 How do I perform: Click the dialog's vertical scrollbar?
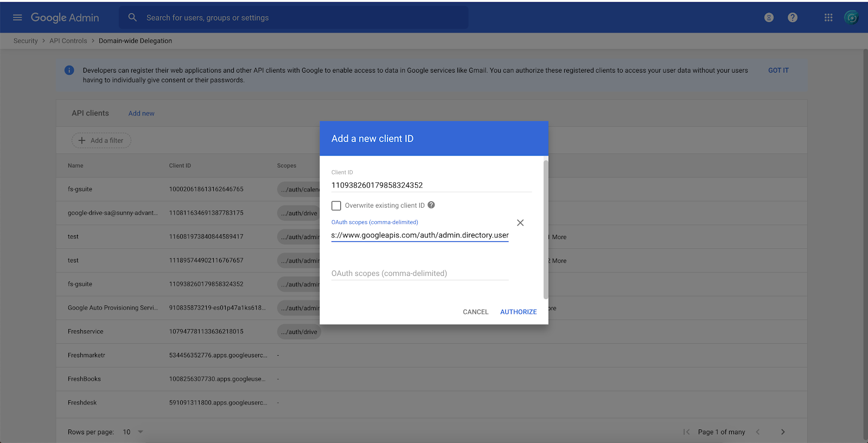point(546,229)
